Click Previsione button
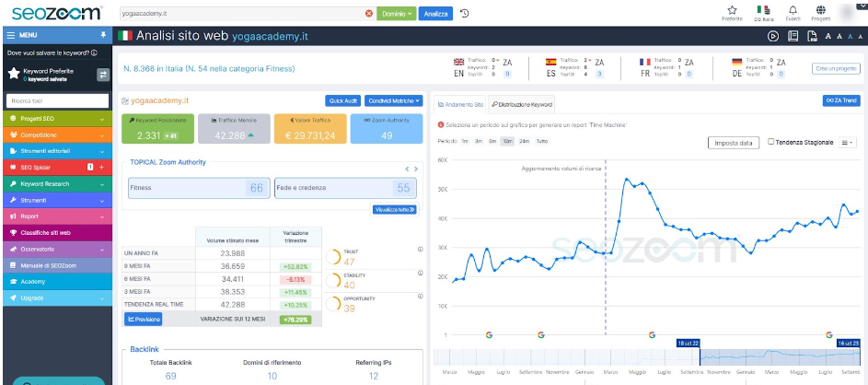Screen dimensions: 868x385 coord(144,319)
